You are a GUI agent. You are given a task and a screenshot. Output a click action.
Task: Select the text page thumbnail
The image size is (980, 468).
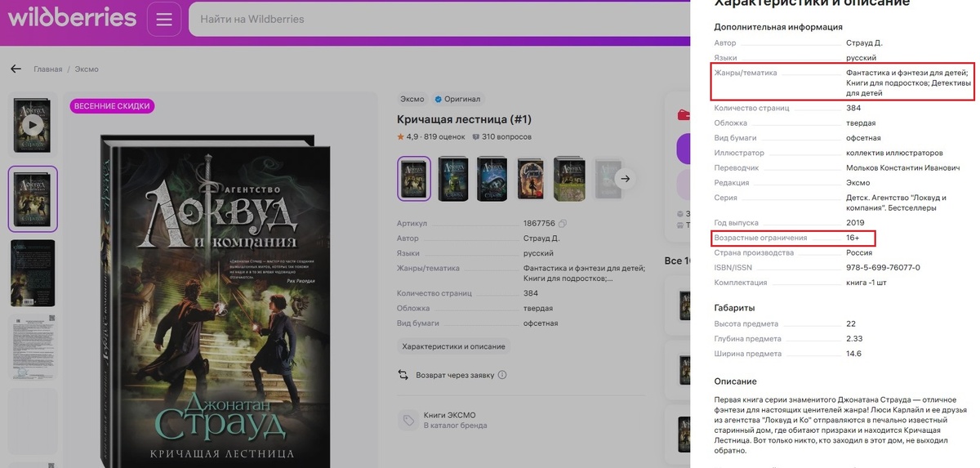point(33,347)
